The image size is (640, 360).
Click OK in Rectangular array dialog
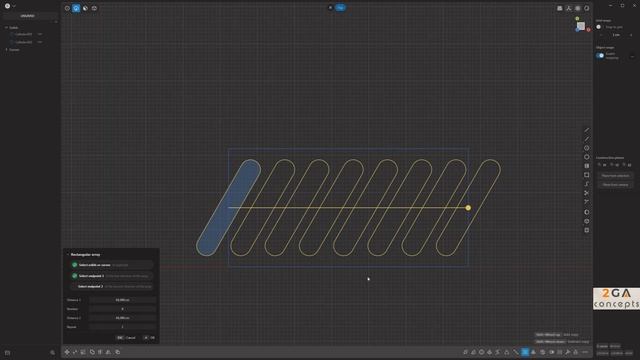[x=149, y=338]
